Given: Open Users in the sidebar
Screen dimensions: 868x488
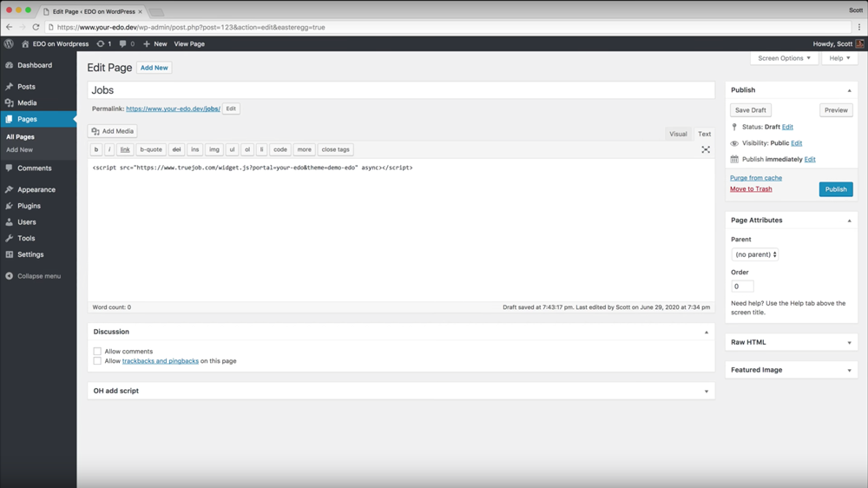Looking at the screenshot, I should (27, 221).
